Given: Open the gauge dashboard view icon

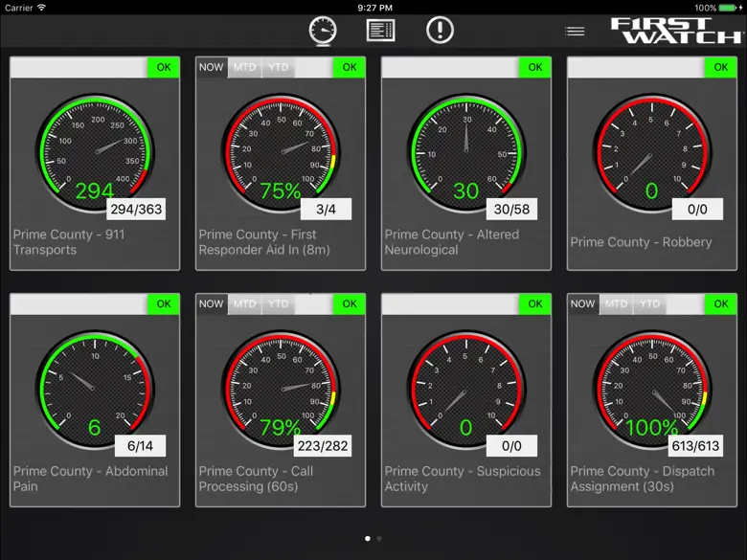Looking at the screenshot, I should coord(323,31).
